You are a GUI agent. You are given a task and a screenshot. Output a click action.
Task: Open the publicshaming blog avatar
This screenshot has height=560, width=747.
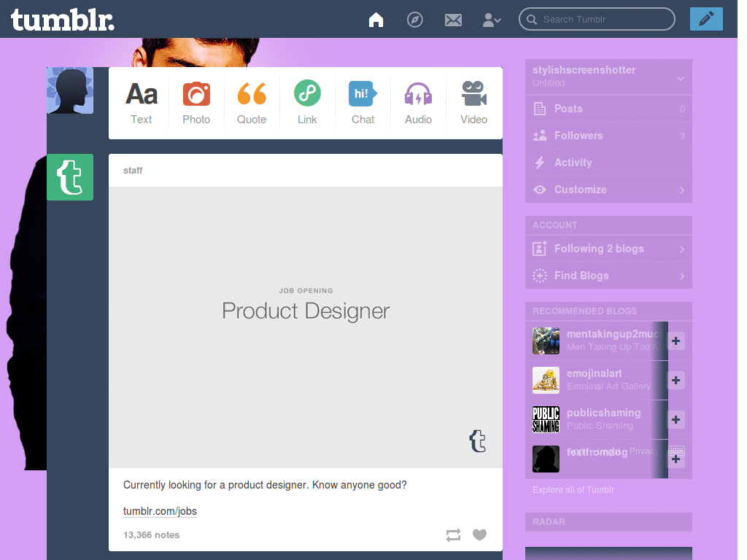546,419
